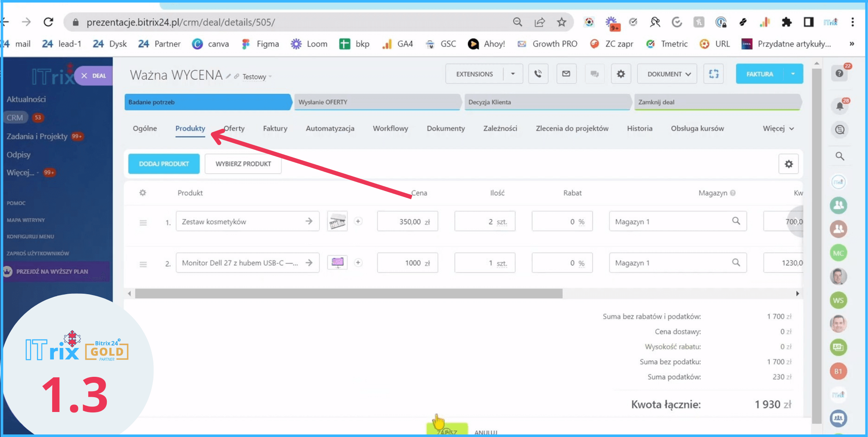Click the Wybierz produkt button
This screenshot has height=437, width=868.
[x=243, y=164]
